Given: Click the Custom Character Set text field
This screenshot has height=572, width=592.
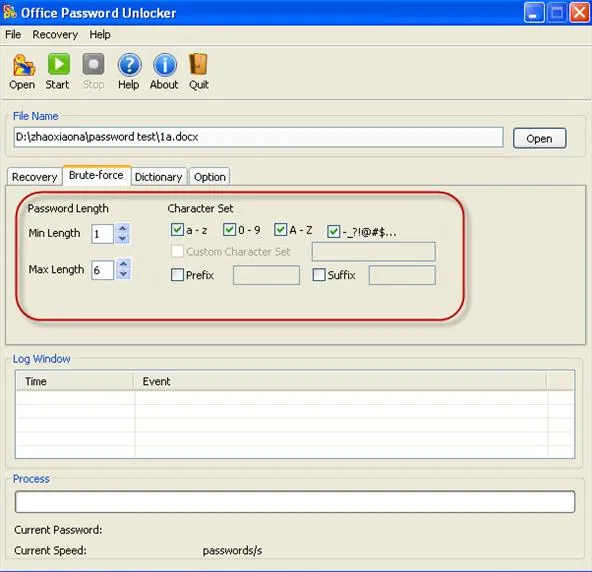Looking at the screenshot, I should pyautogui.click(x=373, y=251).
